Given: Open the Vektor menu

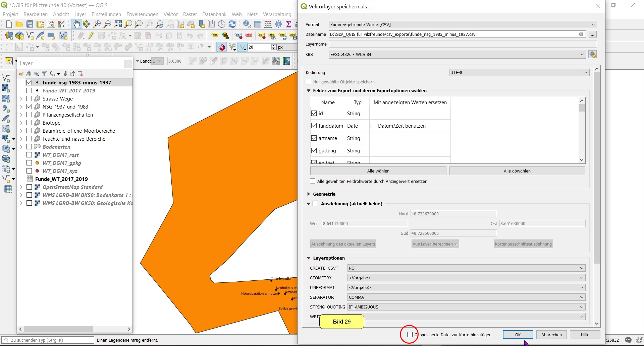Looking at the screenshot, I should point(170,14).
